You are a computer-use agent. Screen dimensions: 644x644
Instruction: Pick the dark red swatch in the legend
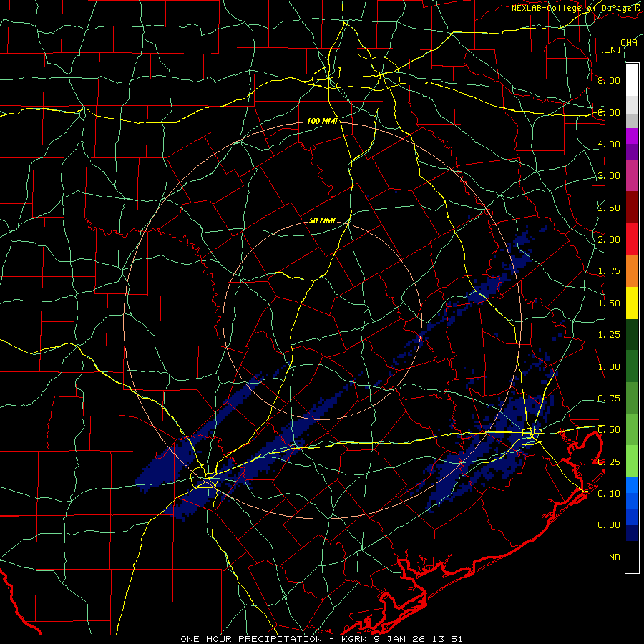tap(632, 208)
